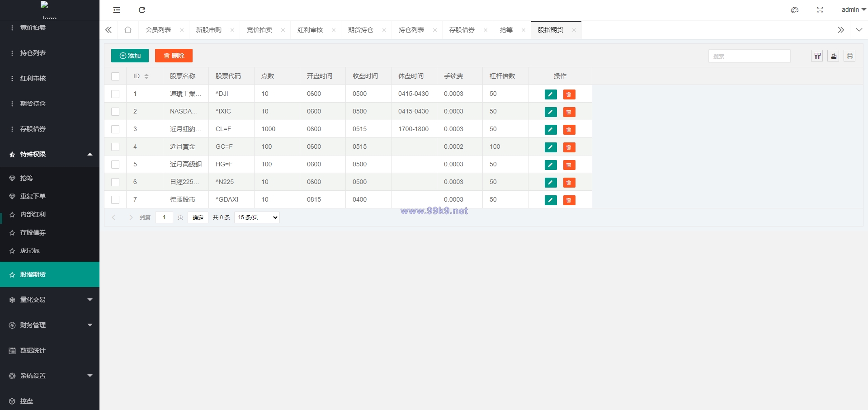Delete the row with code ^N225
The height and width of the screenshot is (410, 868).
[569, 182]
